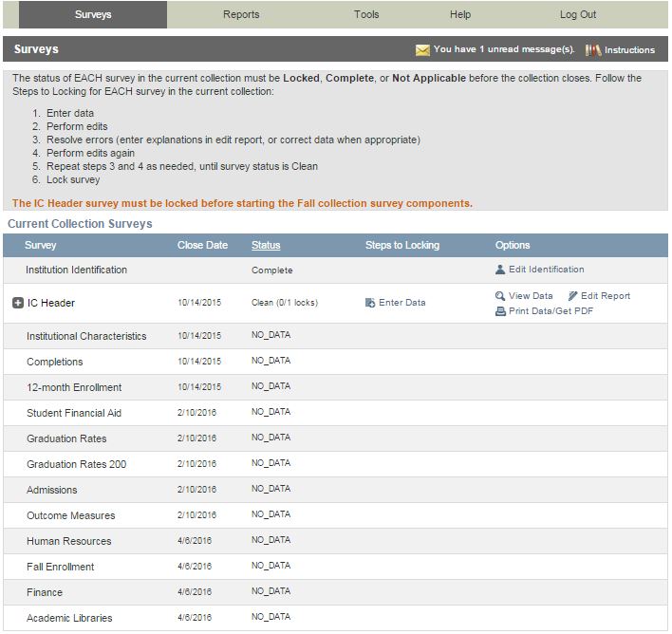Sort by the Status column header
The image size is (672, 634).
(266, 245)
